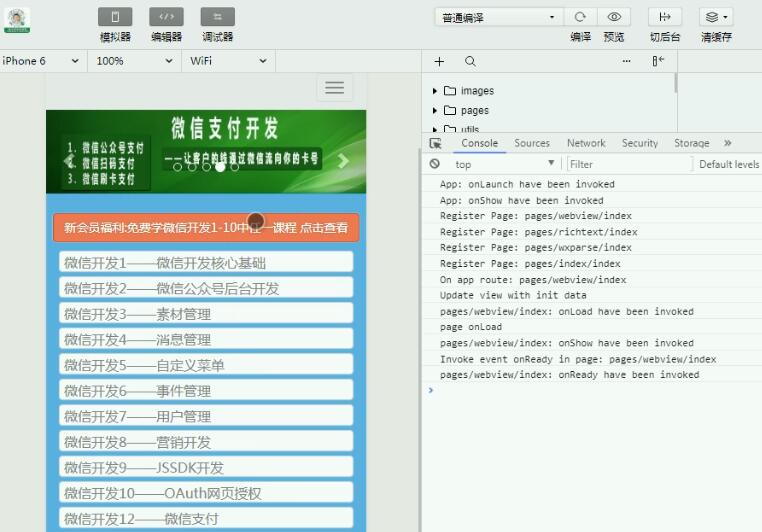Switch to the Sources tab
The image size is (762, 532).
pyautogui.click(x=532, y=143)
